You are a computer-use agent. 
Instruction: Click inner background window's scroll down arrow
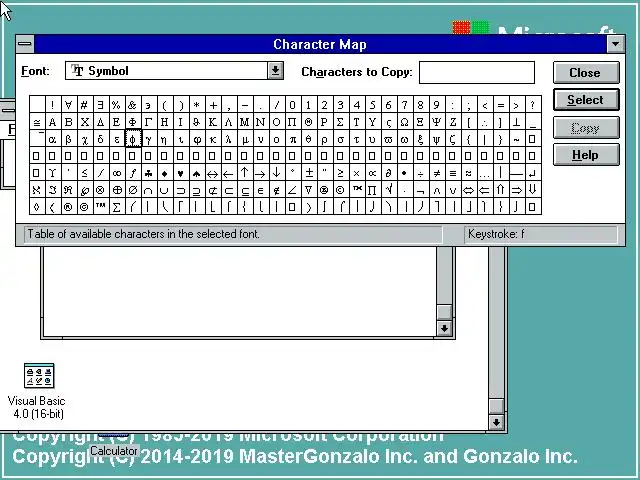[x=444, y=328]
